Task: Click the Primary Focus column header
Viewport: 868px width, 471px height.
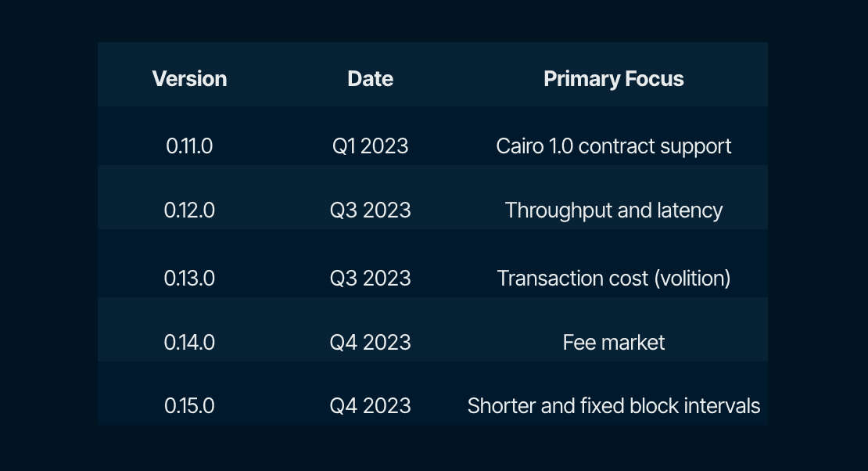Action: coord(614,78)
